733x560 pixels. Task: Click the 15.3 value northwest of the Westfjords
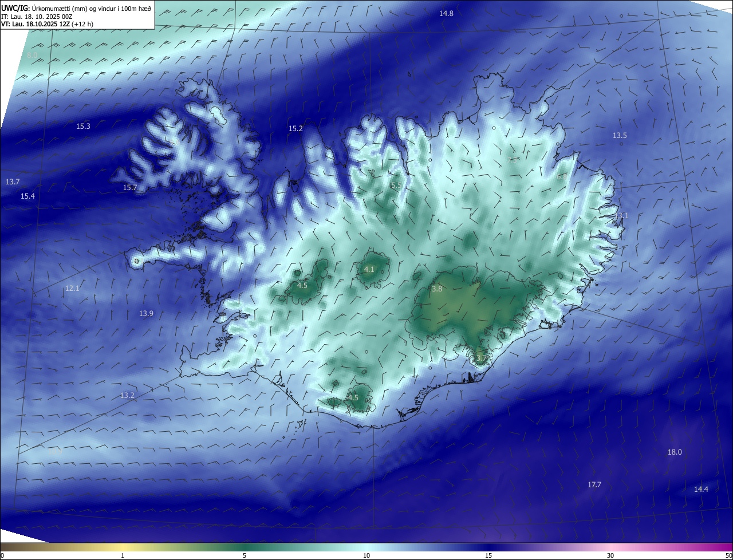click(x=83, y=126)
